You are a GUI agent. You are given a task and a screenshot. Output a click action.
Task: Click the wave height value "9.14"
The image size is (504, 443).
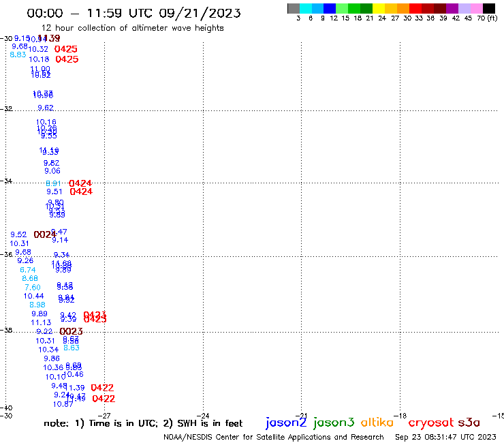60,240
